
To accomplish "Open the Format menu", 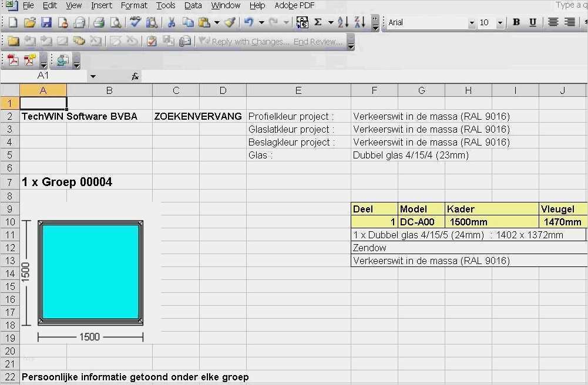I will 134,5.
